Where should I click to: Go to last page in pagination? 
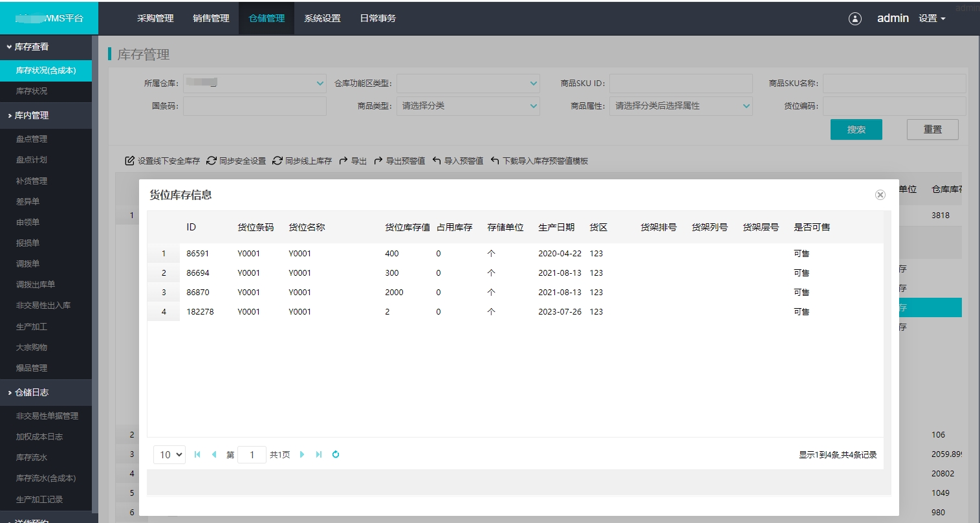click(319, 455)
